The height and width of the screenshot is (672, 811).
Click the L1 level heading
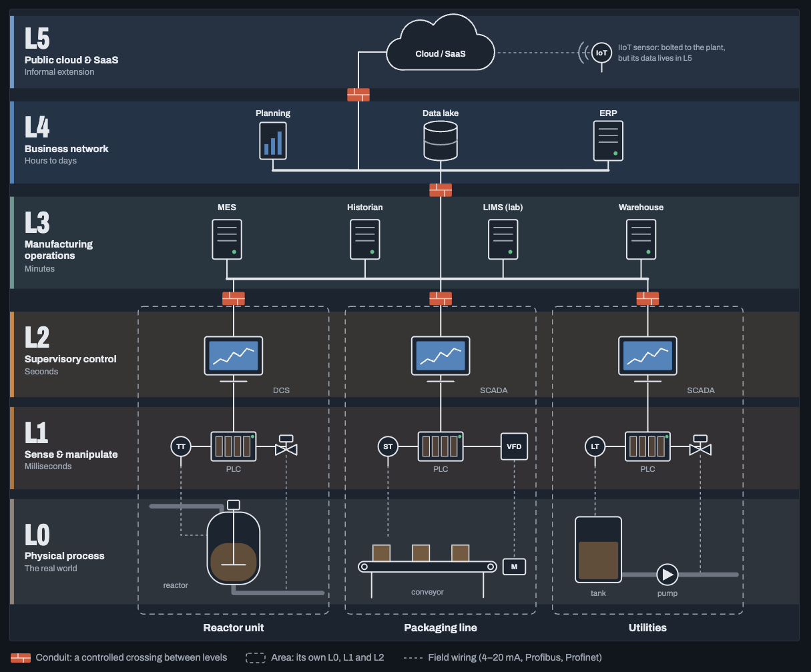coord(37,432)
